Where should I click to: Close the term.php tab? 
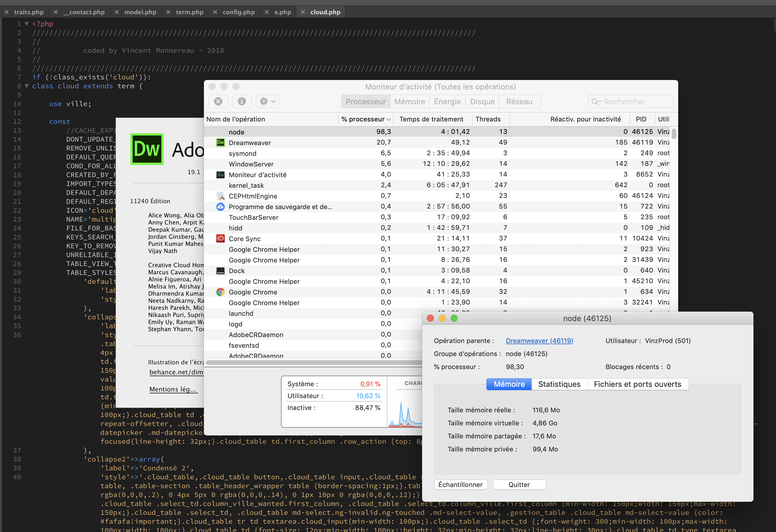tap(168, 12)
